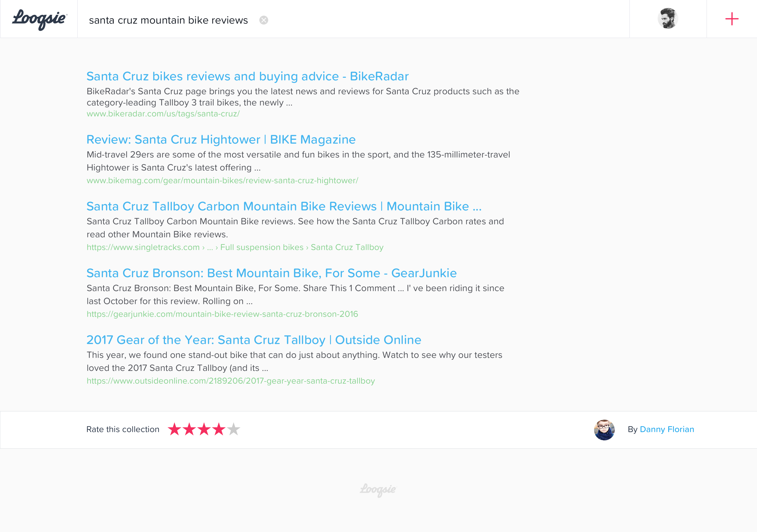Clear the search query with X icon
Image resolution: width=757 pixels, height=532 pixels.
tap(263, 20)
